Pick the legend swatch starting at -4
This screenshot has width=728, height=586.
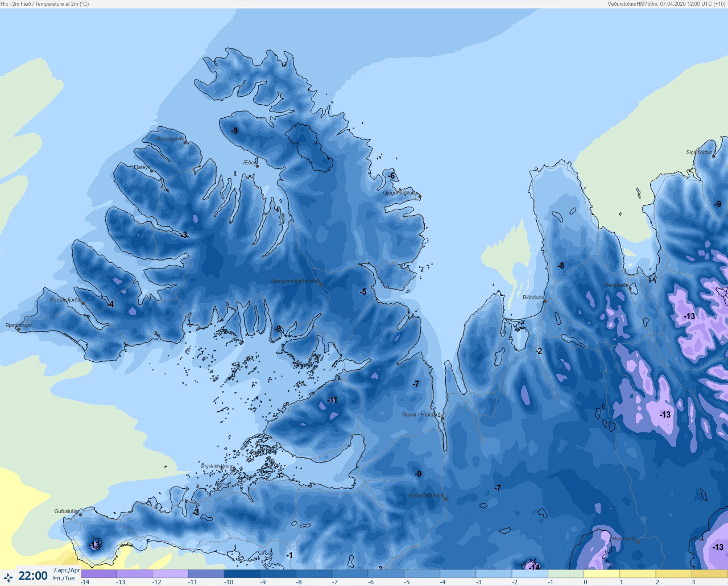(x=458, y=574)
